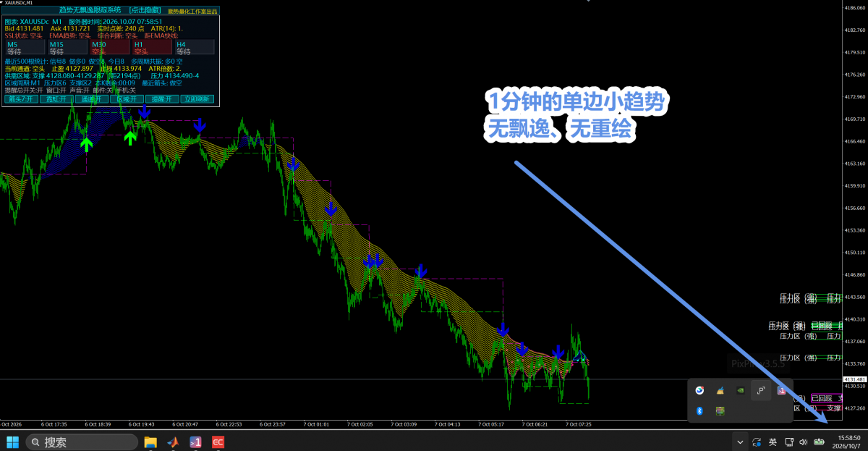Select the M15 timeframe status box
Viewport: 868px width, 451px height.
pyautogui.click(x=67, y=48)
